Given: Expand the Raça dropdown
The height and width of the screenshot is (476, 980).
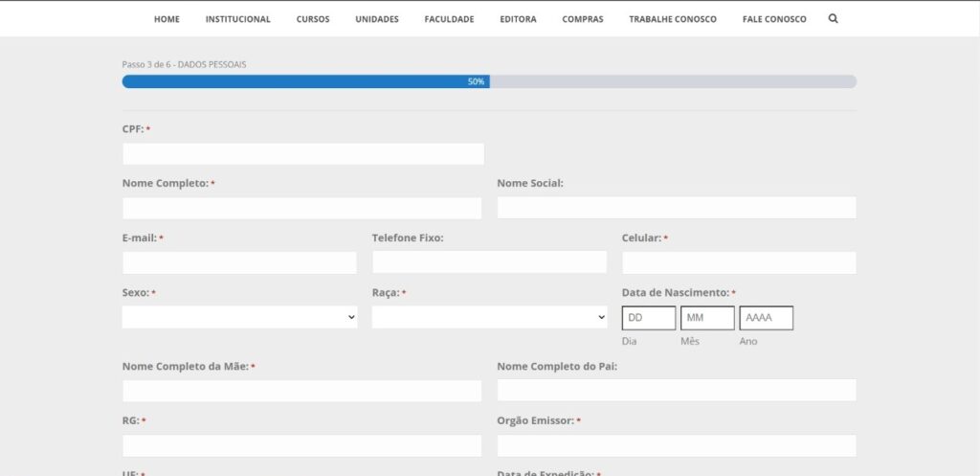Looking at the screenshot, I should (489, 317).
